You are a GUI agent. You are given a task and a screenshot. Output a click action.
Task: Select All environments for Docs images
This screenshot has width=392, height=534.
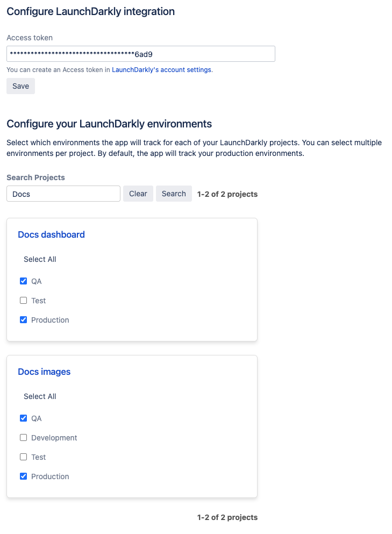point(39,396)
